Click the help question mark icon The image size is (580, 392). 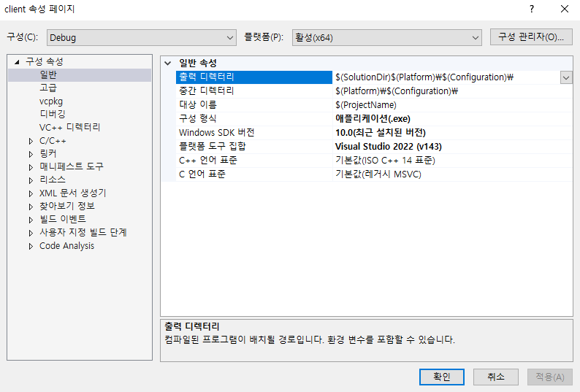(x=532, y=9)
